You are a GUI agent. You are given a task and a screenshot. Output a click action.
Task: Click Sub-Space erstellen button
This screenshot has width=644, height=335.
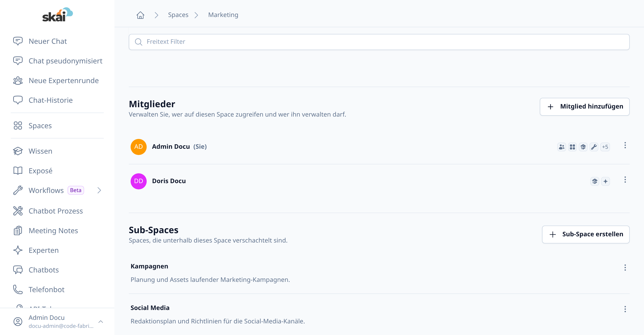click(585, 234)
